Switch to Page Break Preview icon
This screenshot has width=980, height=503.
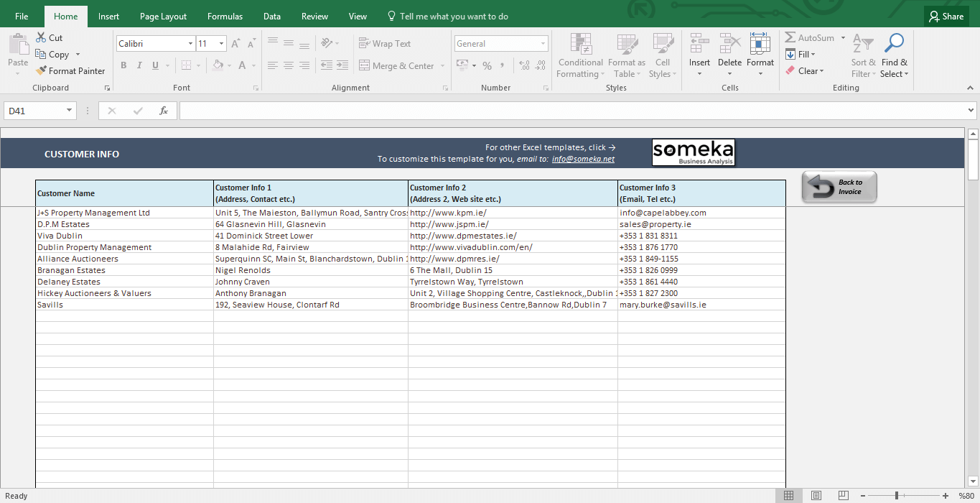point(843,495)
